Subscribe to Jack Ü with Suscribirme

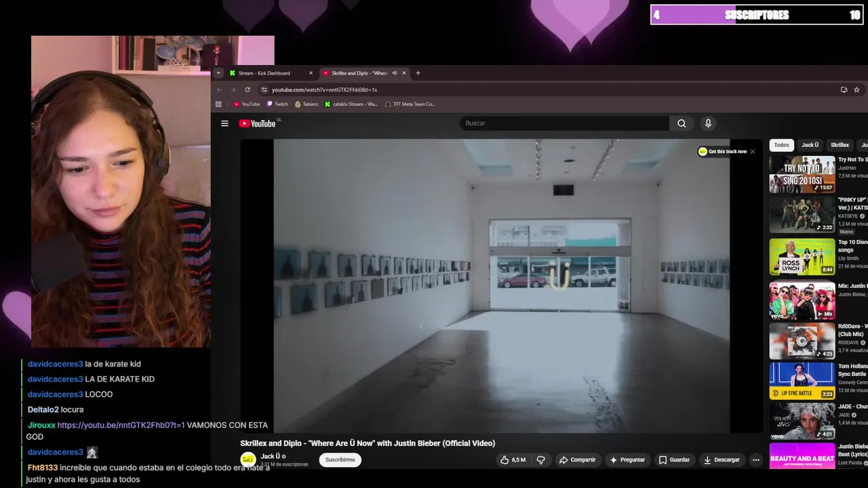click(340, 460)
